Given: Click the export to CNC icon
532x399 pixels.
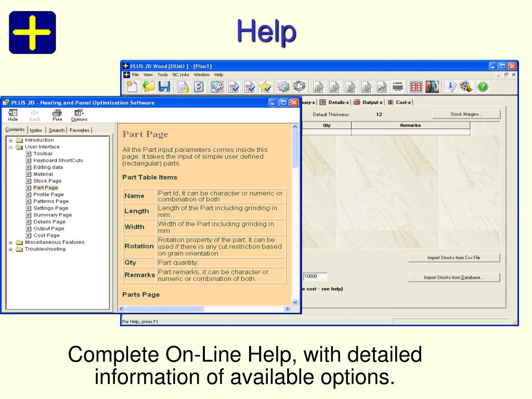Looking at the screenshot, I should [366, 87].
